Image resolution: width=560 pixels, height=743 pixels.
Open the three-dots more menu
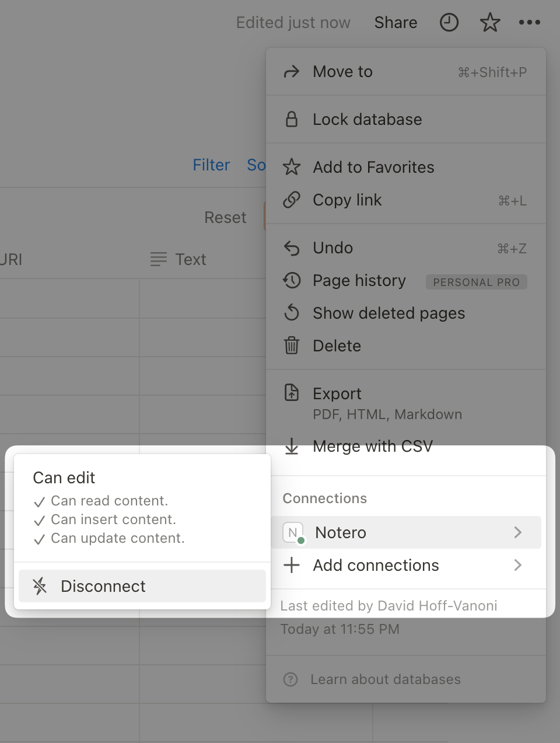[529, 23]
